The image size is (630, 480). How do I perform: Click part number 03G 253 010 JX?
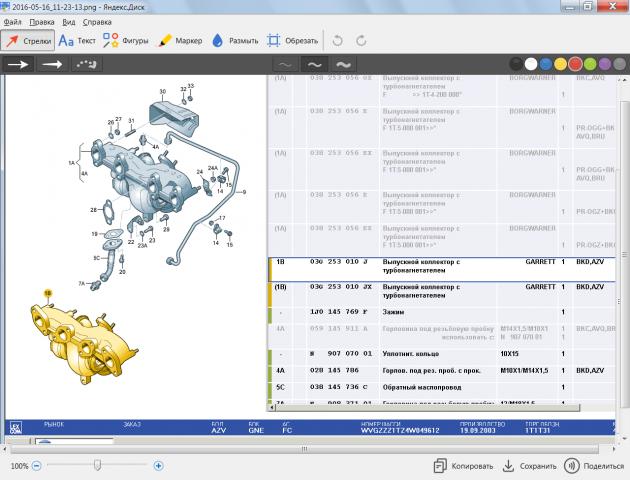pyautogui.click(x=341, y=287)
